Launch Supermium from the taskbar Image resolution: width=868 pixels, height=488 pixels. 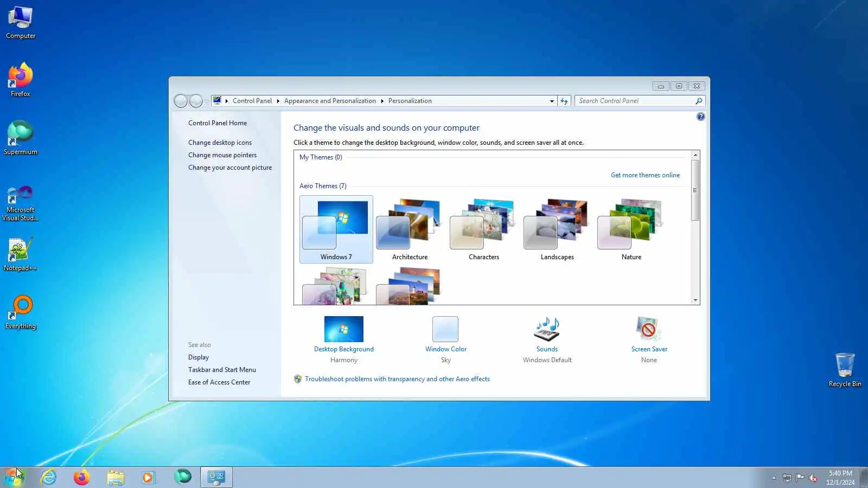point(183,477)
